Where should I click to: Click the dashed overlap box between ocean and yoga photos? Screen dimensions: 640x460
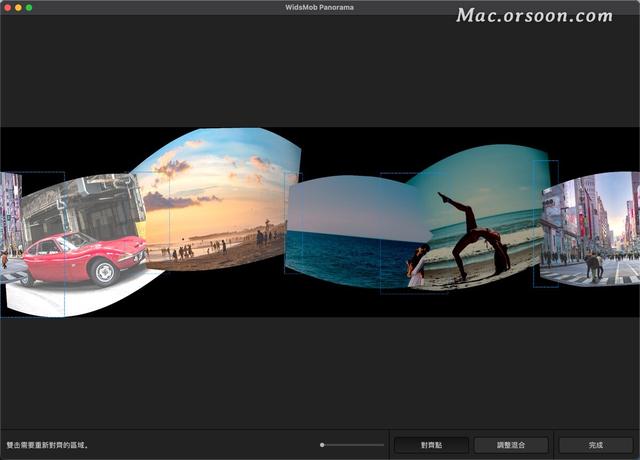(x=396, y=235)
